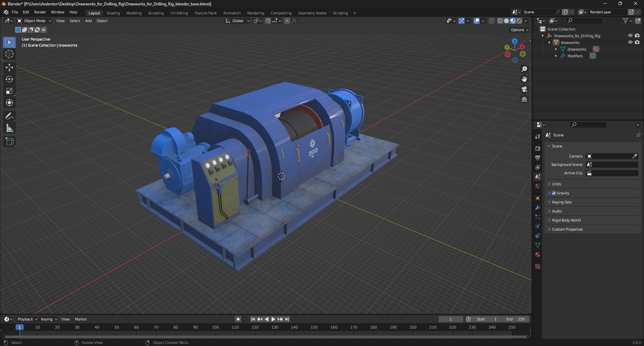Open the Material properties tab
The height and width of the screenshot is (346, 644).
(538, 254)
